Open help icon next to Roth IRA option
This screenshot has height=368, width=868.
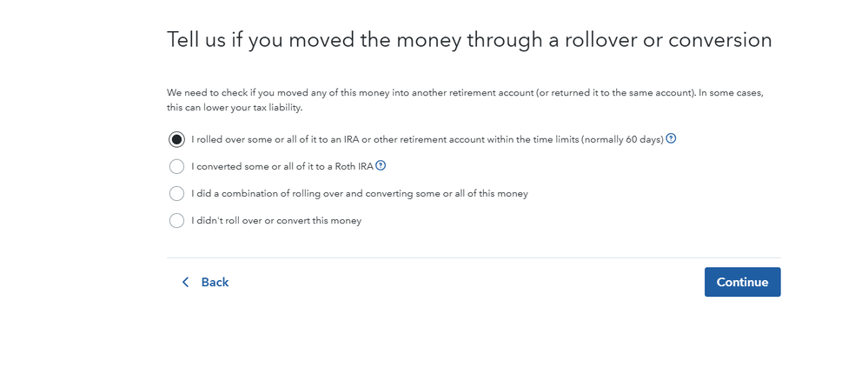pyautogui.click(x=381, y=165)
